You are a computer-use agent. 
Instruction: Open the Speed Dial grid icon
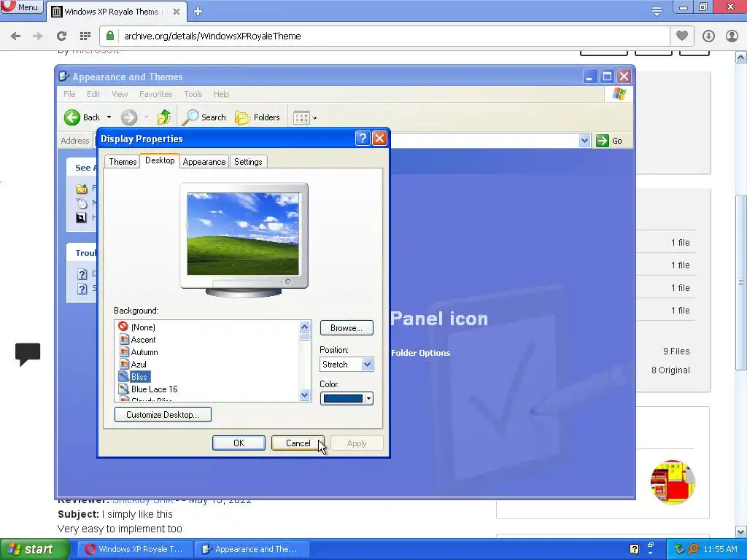click(x=85, y=36)
